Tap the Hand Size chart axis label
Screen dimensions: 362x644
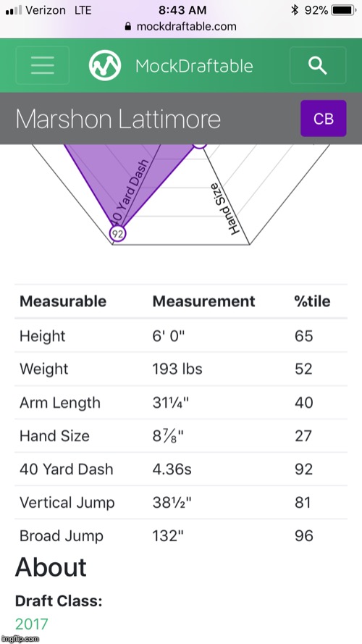(230, 209)
